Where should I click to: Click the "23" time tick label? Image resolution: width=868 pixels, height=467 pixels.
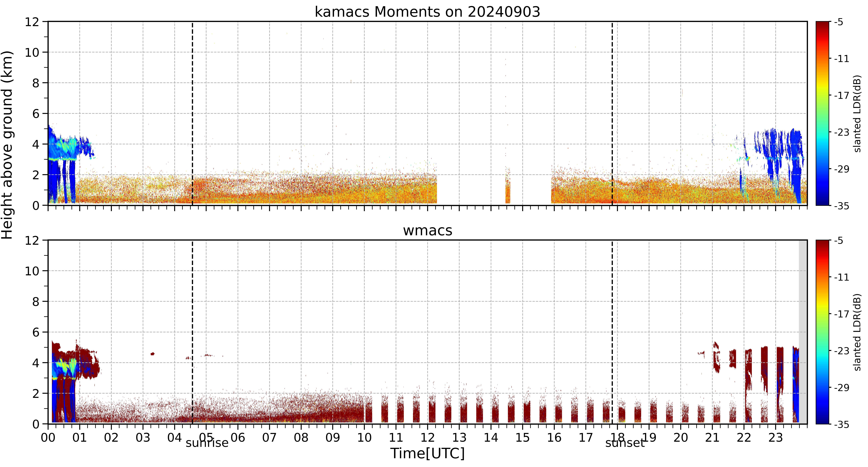[776, 438]
